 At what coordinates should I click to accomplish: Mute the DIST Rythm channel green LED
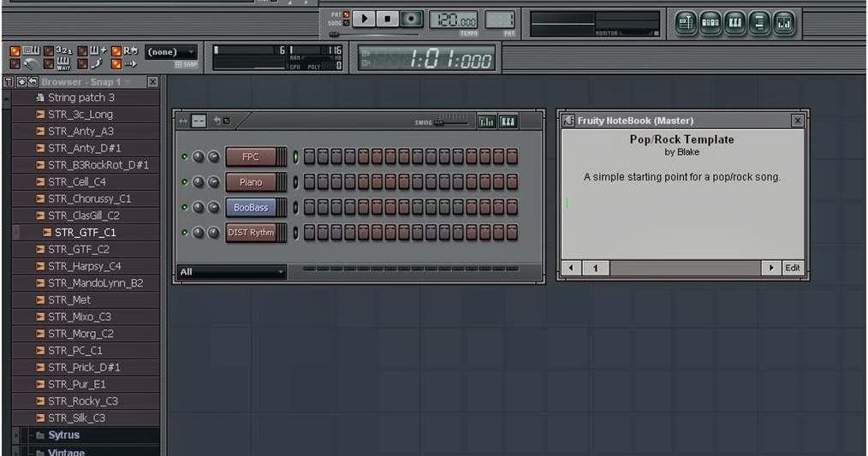point(184,233)
